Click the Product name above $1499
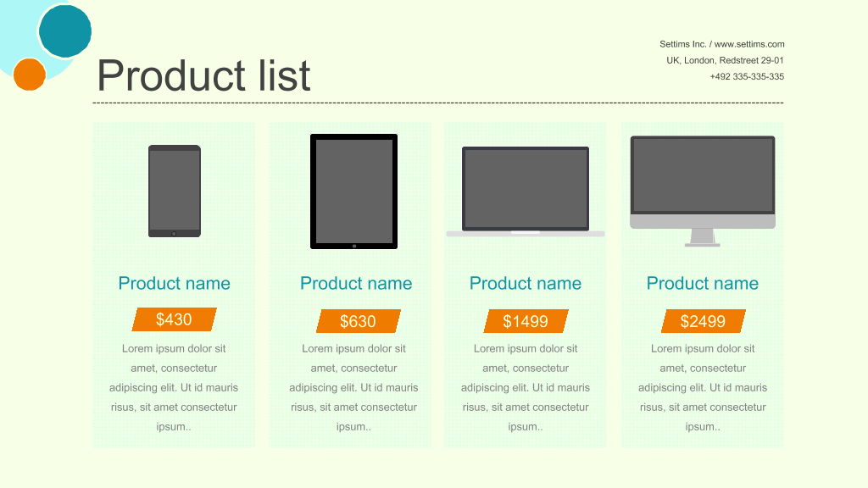Screen dimensions: 868x488 click(x=526, y=283)
